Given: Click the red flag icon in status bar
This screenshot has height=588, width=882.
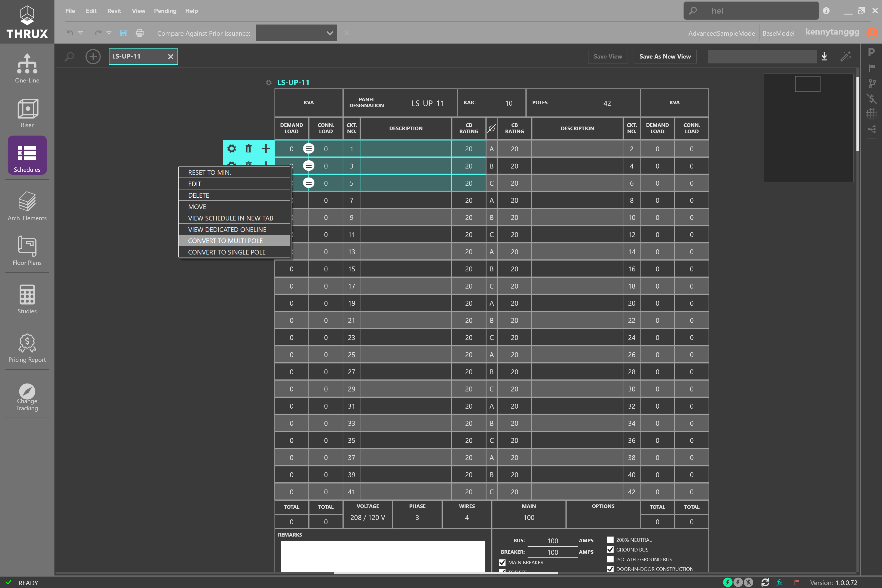Looking at the screenshot, I should point(797,582).
